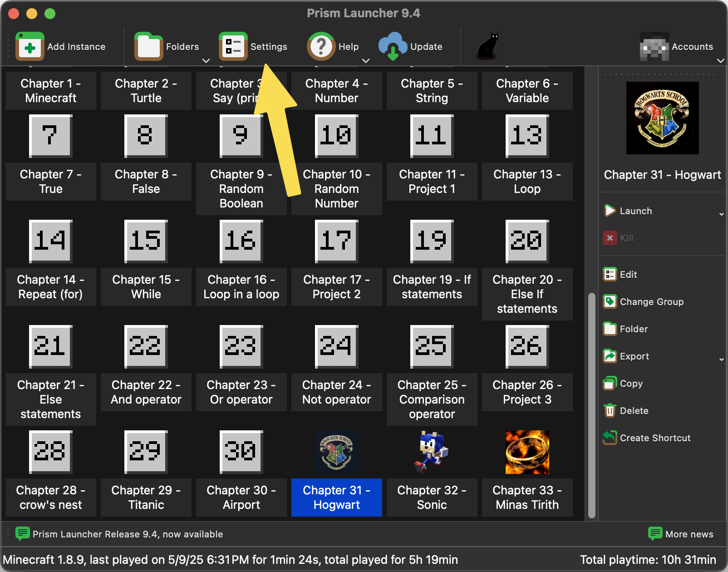Open the Settings icon in toolbar

(x=233, y=46)
